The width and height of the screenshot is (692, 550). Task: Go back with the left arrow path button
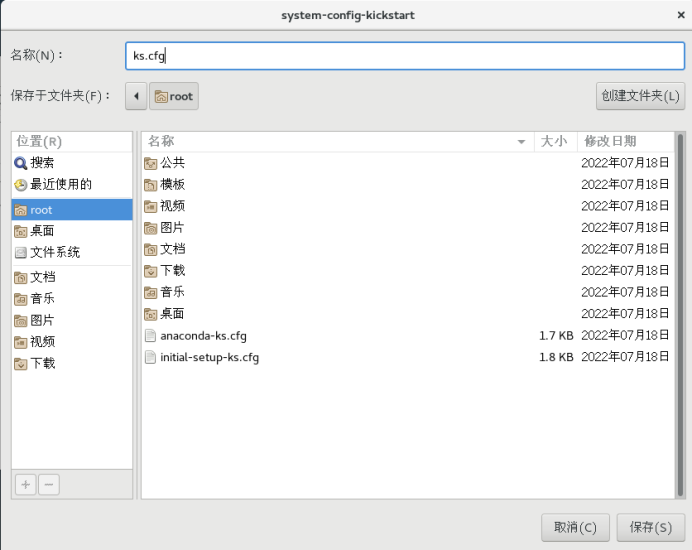(136, 96)
